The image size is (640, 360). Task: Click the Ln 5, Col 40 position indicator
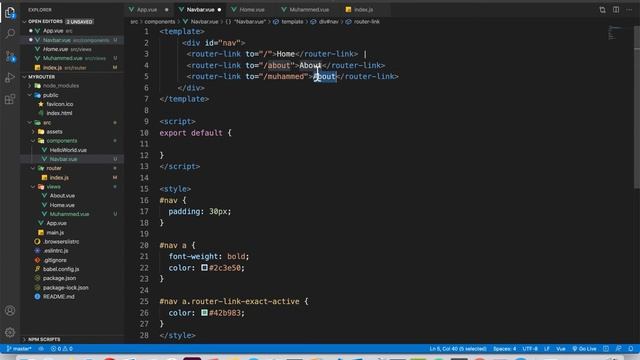coord(458,349)
